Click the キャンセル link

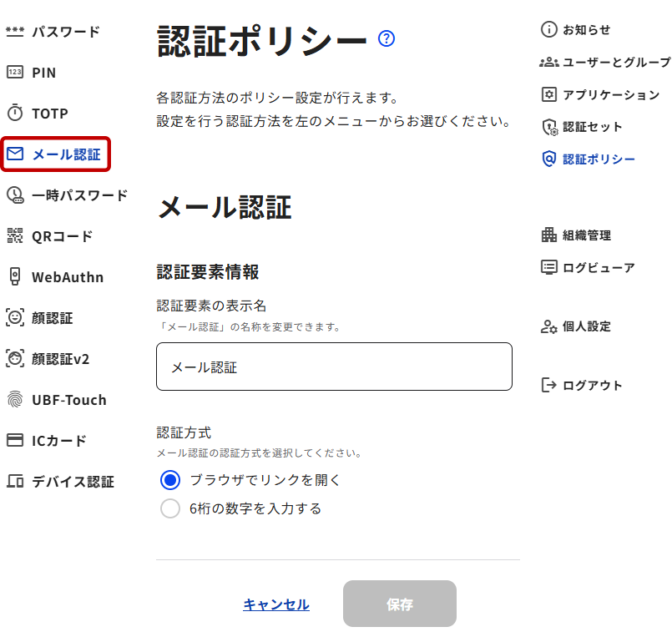(276, 604)
